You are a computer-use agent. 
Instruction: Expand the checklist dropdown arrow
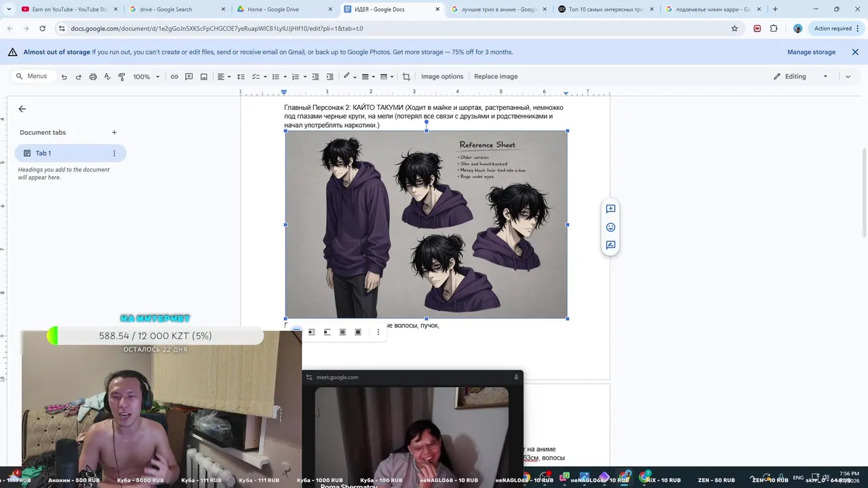pyautogui.click(x=265, y=77)
